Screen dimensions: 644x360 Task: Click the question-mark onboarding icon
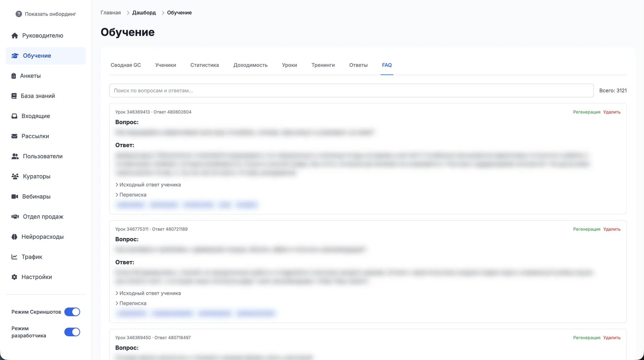pyautogui.click(x=19, y=14)
